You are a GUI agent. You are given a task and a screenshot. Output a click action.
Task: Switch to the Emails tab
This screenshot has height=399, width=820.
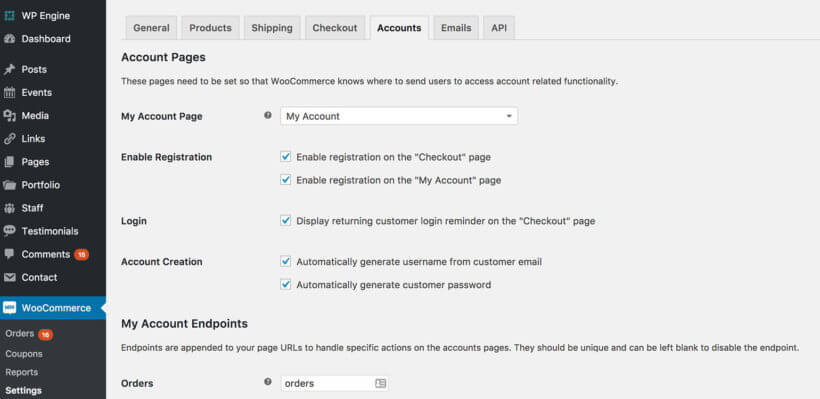456,28
